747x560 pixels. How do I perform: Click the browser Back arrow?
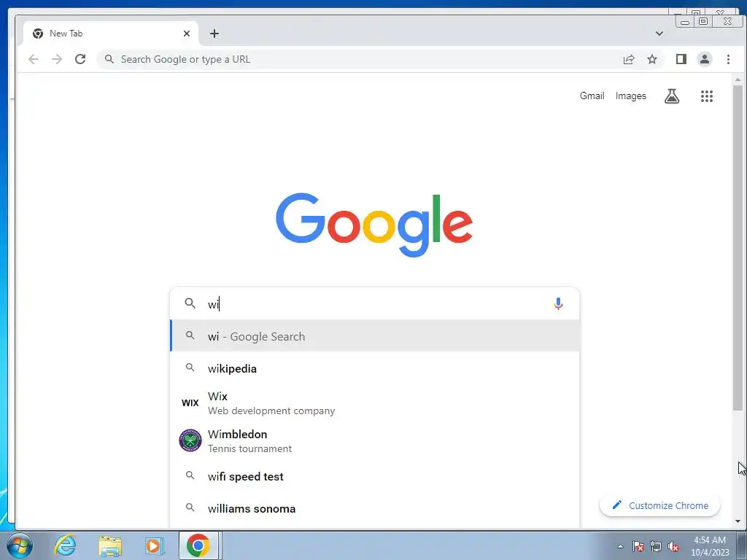tap(34, 59)
